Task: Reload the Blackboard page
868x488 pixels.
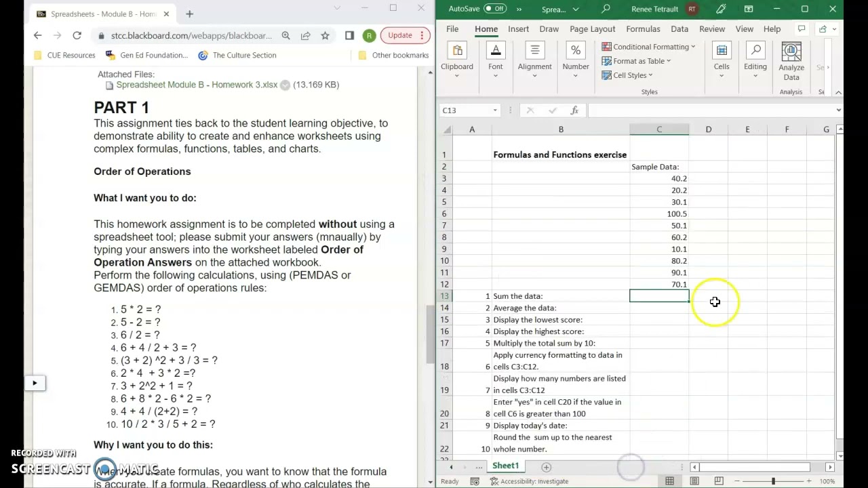Action: tap(77, 35)
